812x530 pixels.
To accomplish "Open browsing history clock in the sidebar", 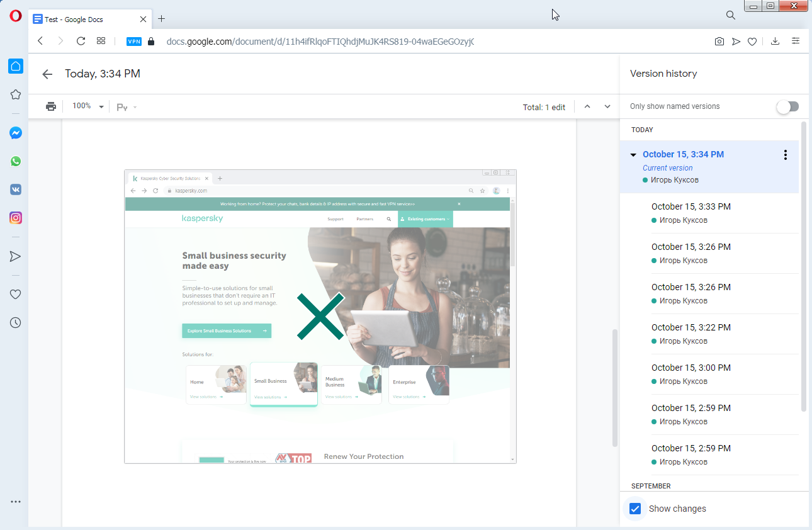I will click(x=16, y=322).
